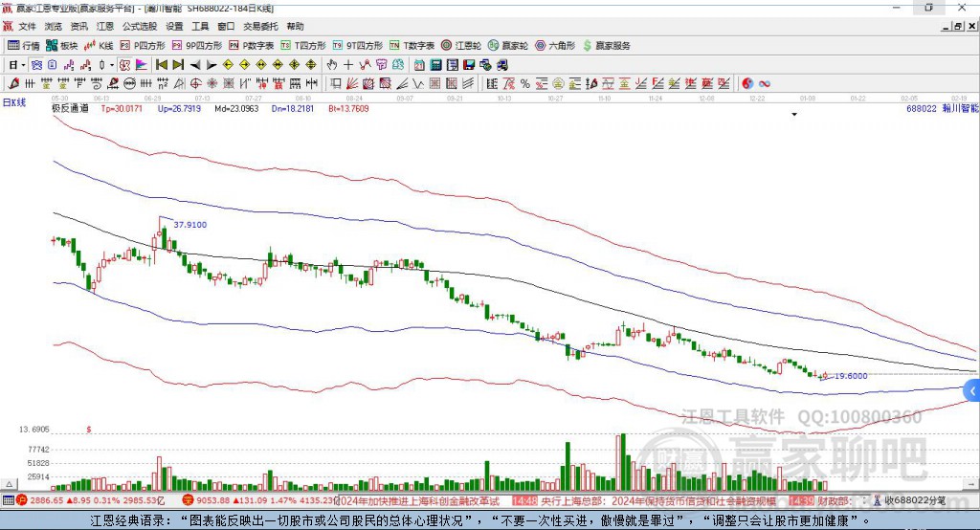Open the 公式选股 menu

point(140,26)
